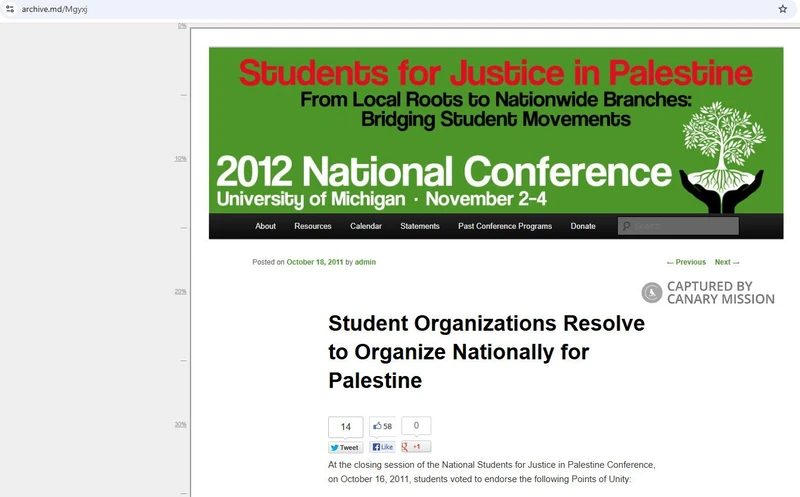This screenshot has height=497, width=800.
Task: Bookmark this page with the star icon
Action: click(x=783, y=9)
